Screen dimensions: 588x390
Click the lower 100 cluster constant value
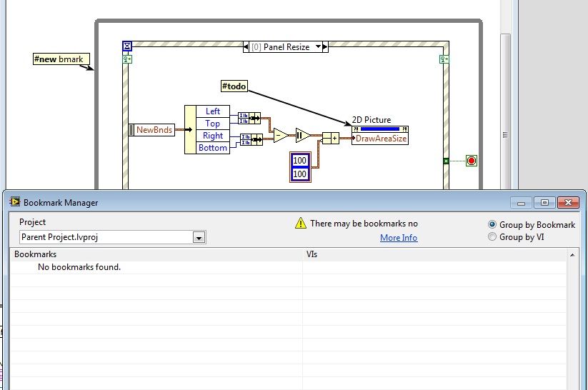[299, 174]
